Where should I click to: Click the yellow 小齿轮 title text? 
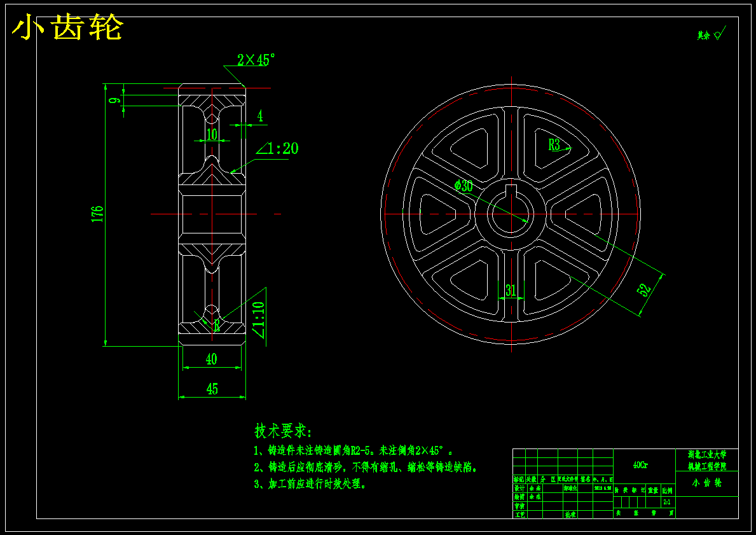(x=67, y=27)
